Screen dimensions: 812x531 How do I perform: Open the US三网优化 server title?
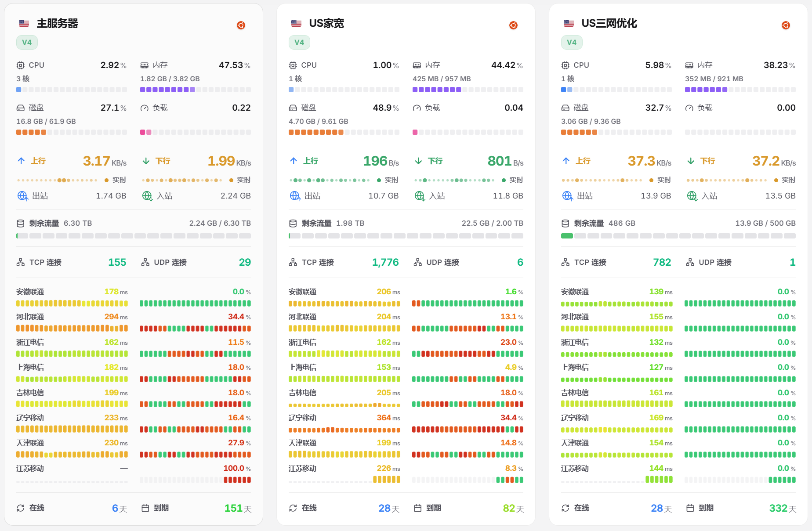(609, 23)
